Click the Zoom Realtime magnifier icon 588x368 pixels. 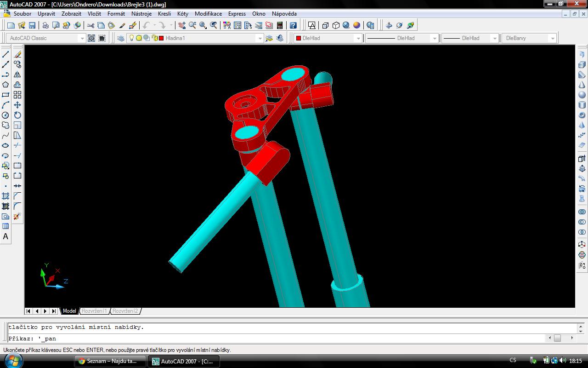pyautogui.click(x=192, y=25)
